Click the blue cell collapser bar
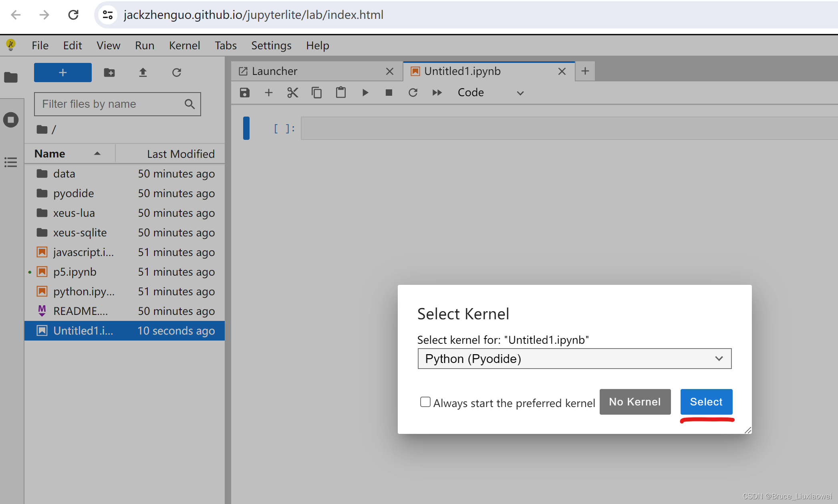The image size is (838, 504). click(x=246, y=128)
